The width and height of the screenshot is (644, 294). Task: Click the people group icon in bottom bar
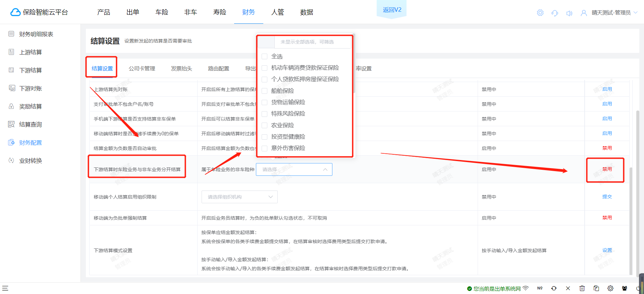pyautogui.click(x=624, y=288)
